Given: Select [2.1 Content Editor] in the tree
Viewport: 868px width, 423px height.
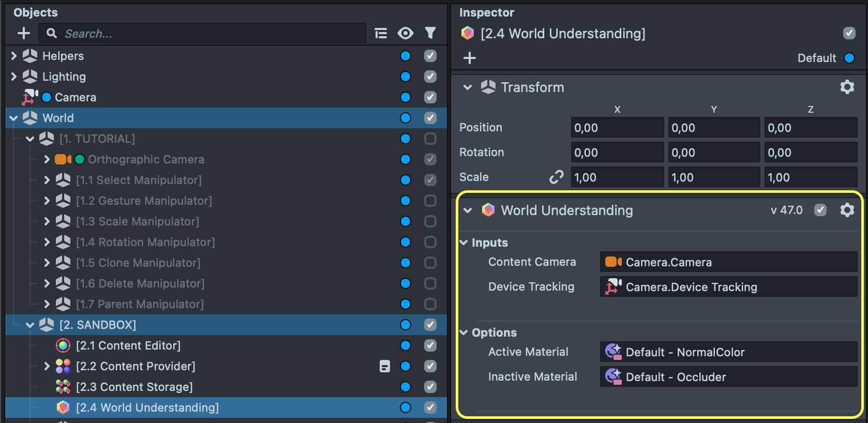Looking at the screenshot, I should click(128, 345).
